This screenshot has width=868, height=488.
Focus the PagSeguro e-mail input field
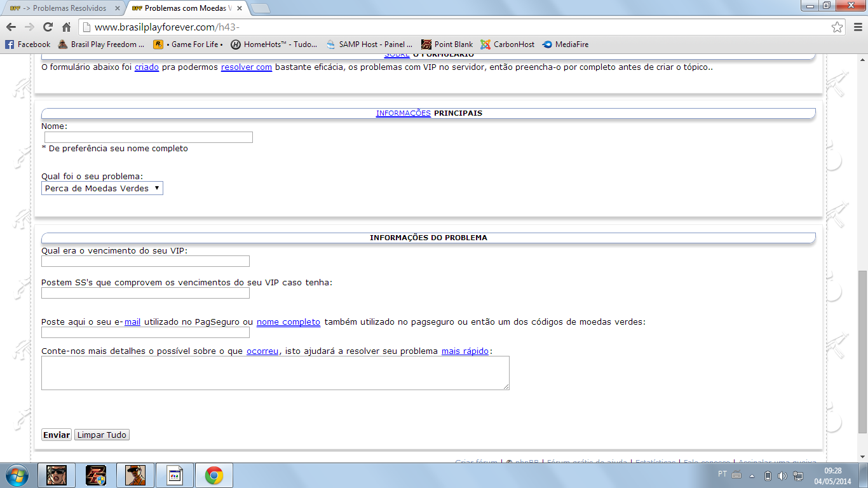coord(146,332)
